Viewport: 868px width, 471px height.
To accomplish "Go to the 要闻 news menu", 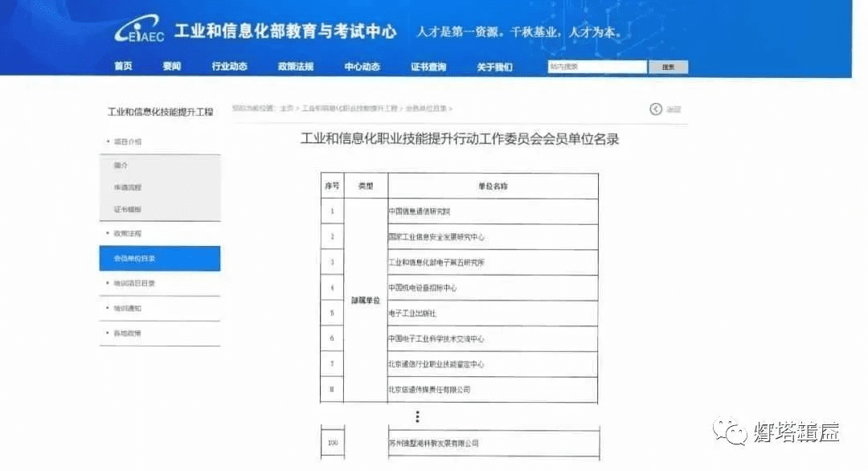I will pyautogui.click(x=172, y=67).
